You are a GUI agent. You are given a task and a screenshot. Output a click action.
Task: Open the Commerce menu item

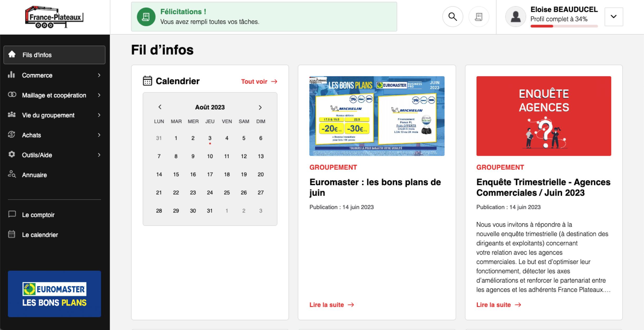pyautogui.click(x=54, y=75)
